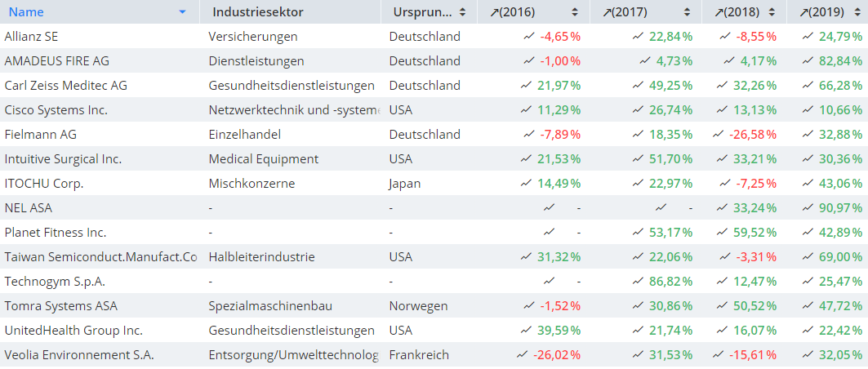The width and height of the screenshot is (868, 369).
Task: Click ITOCHU Corp. 2018 value -7,25%
Action: coord(756,184)
